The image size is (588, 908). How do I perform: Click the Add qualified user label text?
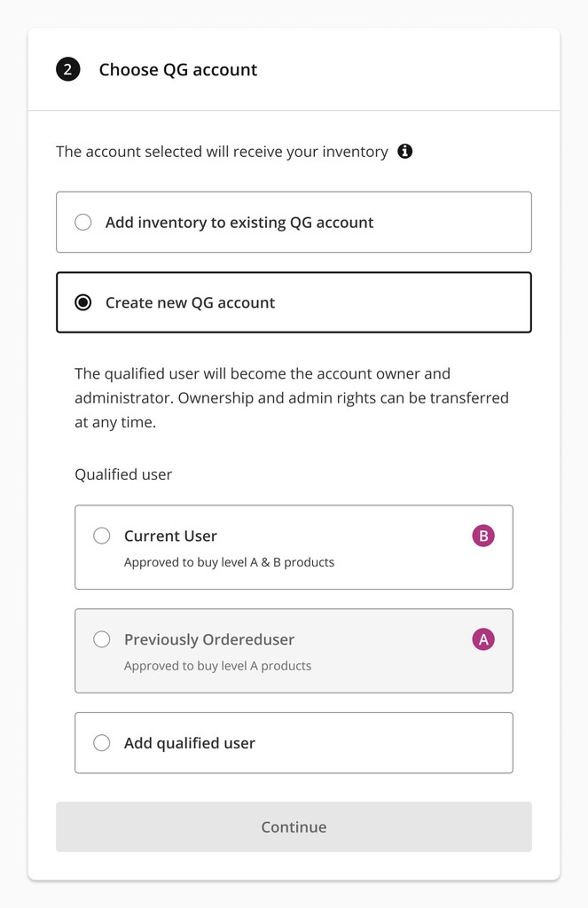click(190, 743)
